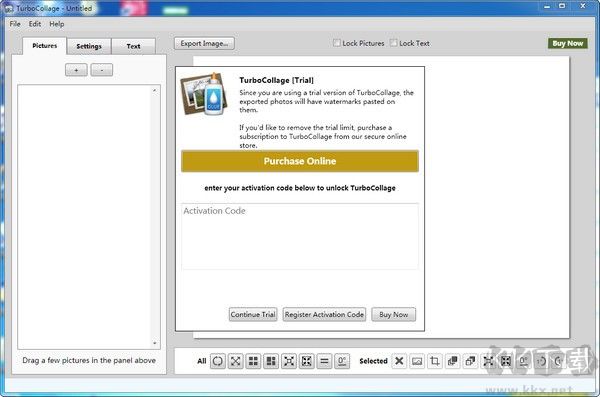600x397 pixels.
Task: Click the circular refresh icon in the All group
Action: pyautogui.click(x=217, y=361)
